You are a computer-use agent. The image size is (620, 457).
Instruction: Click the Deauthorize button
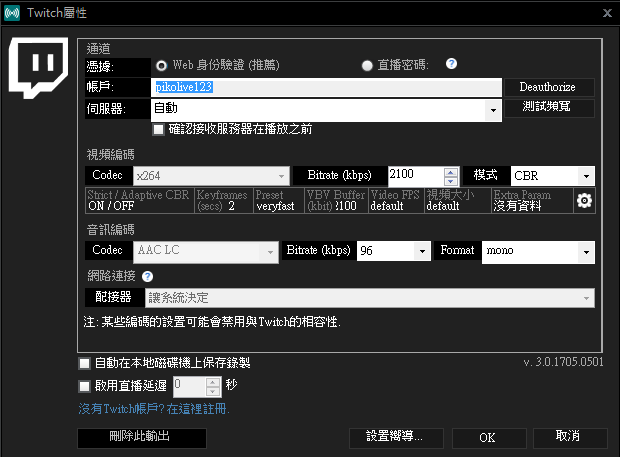[549, 87]
